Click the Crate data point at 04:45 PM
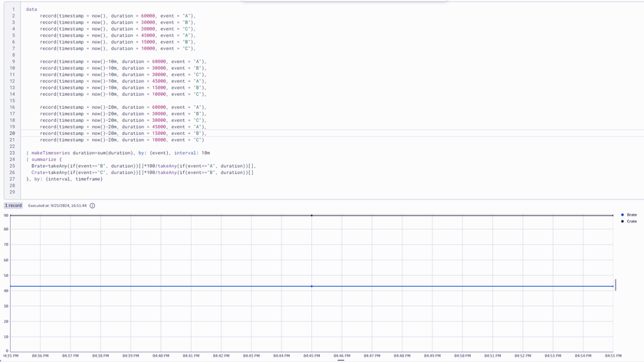644x362 pixels. 311,216
